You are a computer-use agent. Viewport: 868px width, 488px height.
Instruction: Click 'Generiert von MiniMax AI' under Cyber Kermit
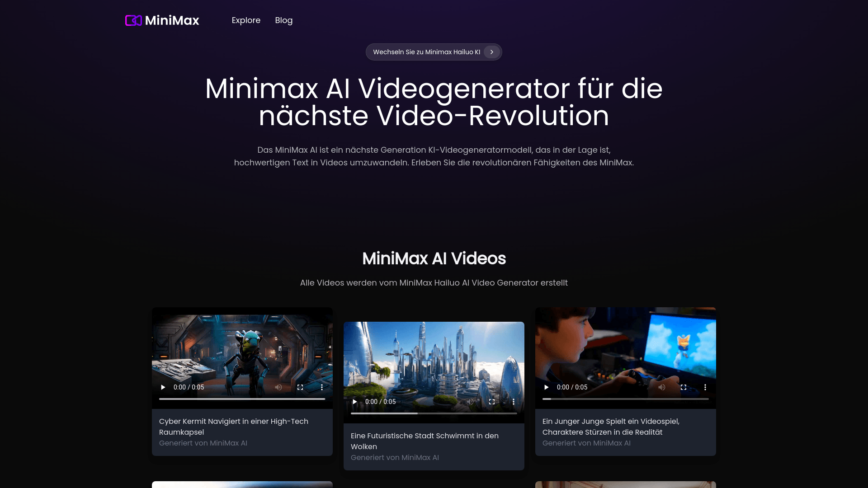(x=203, y=443)
